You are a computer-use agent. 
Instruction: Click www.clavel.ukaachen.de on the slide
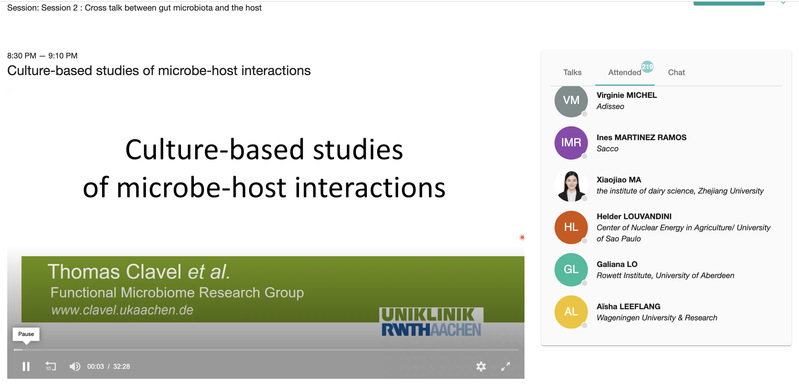pyautogui.click(x=122, y=310)
